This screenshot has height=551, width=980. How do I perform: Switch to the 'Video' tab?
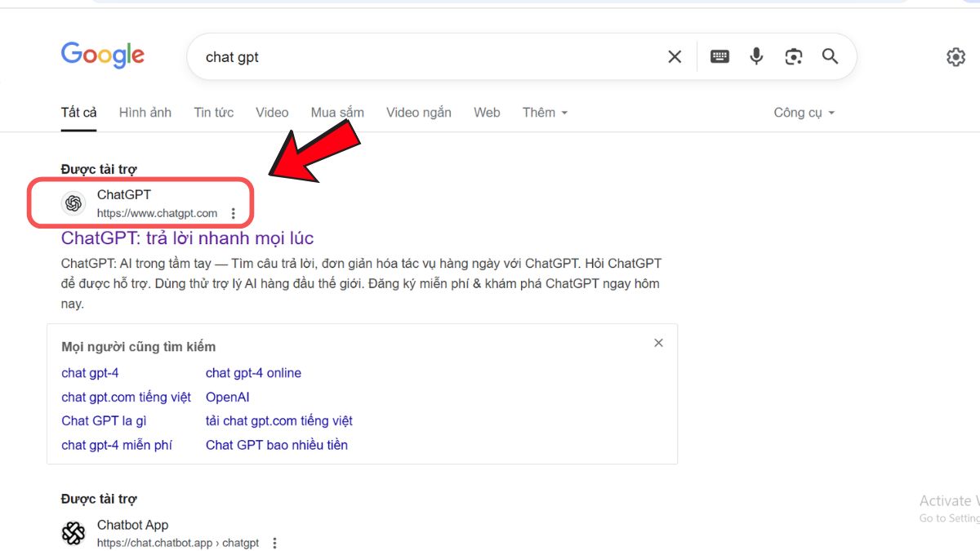click(x=272, y=113)
